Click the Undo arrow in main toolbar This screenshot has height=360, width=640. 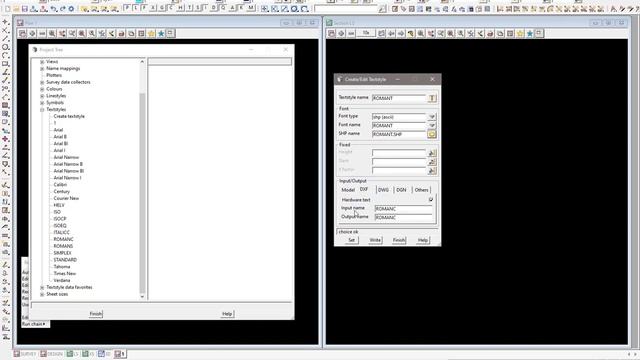pyautogui.click(x=53, y=9)
